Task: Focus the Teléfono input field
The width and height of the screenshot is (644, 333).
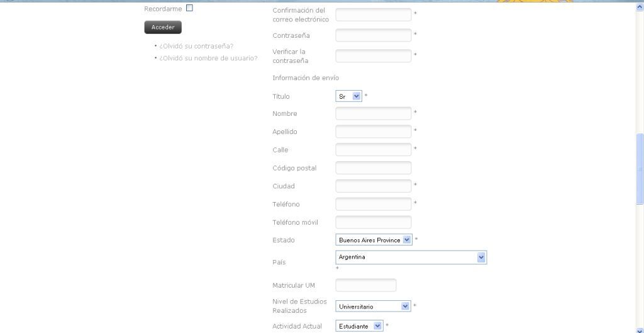Action: point(374,204)
